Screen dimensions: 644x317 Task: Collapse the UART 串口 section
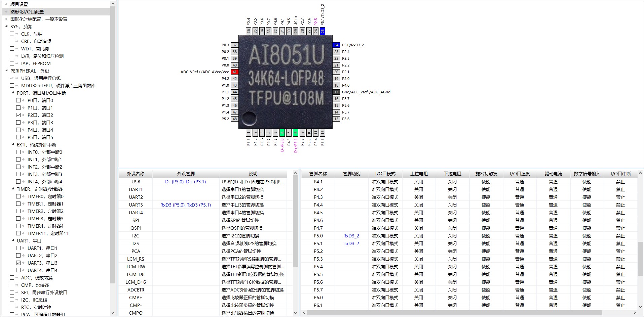pos(13,240)
